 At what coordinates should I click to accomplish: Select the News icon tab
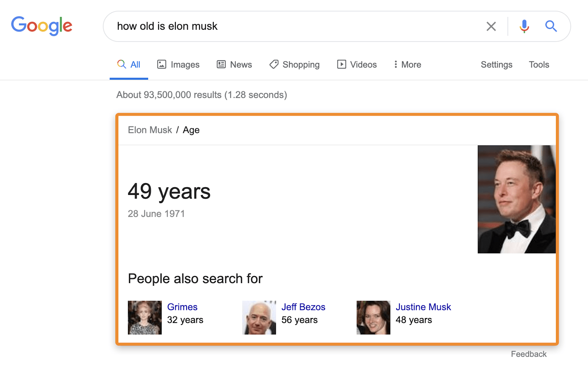[x=220, y=64]
